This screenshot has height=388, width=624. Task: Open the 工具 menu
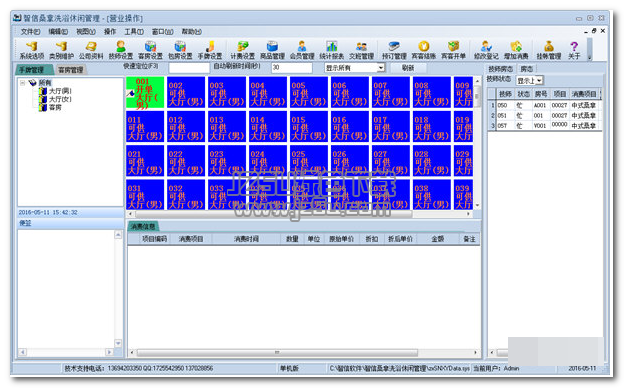point(134,31)
